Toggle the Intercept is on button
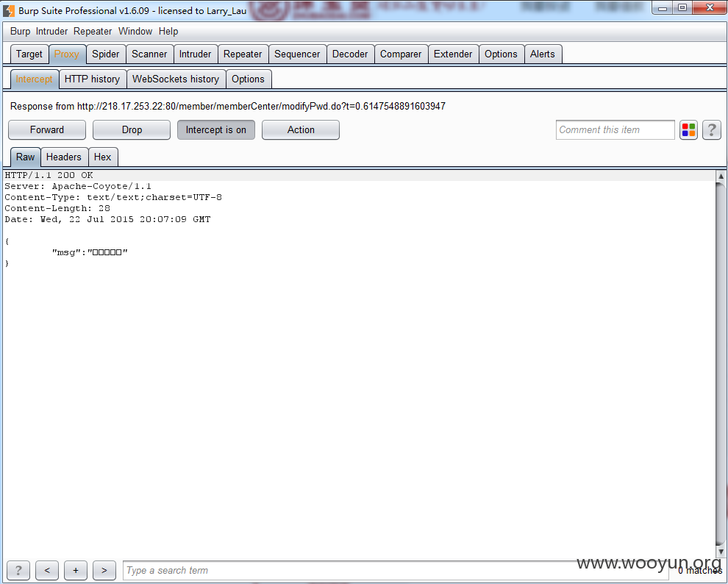 [216, 130]
